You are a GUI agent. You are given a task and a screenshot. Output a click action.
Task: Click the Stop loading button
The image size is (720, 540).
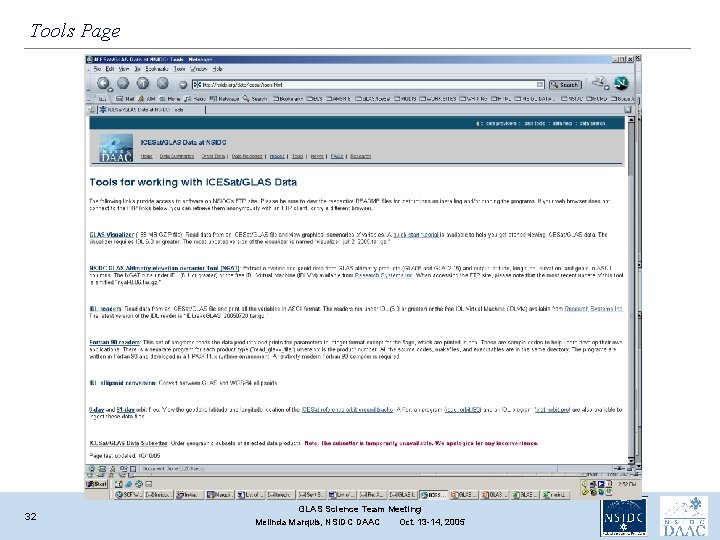click(x=163, y=83)
